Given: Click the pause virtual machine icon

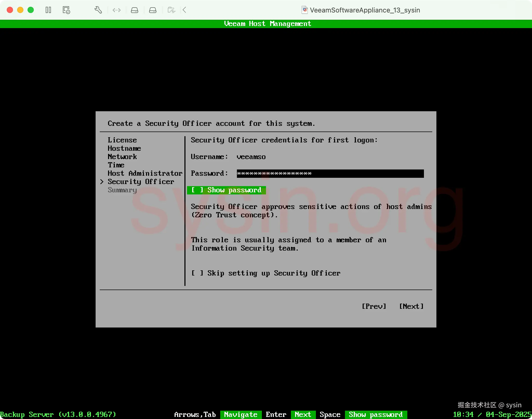Looking at the screenshot, I should tap(48, 10).
